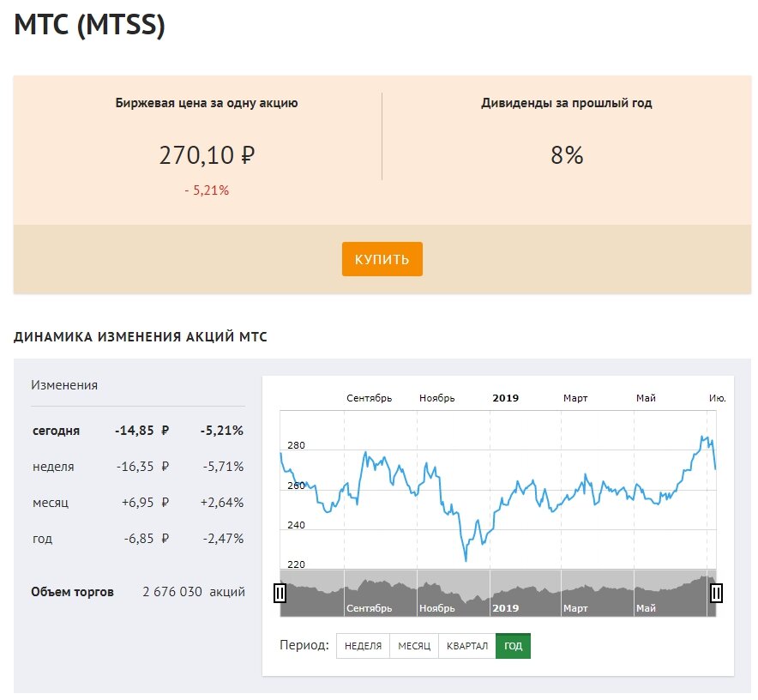
Task: Click the -2,47% yearly percentage
Action: 223,539
